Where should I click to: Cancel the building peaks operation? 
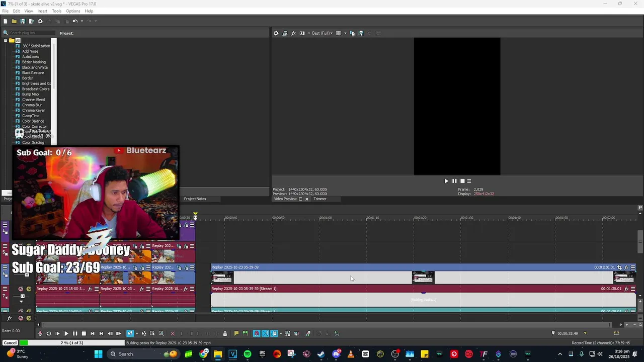pyautogui.click(x=10, y=343)
